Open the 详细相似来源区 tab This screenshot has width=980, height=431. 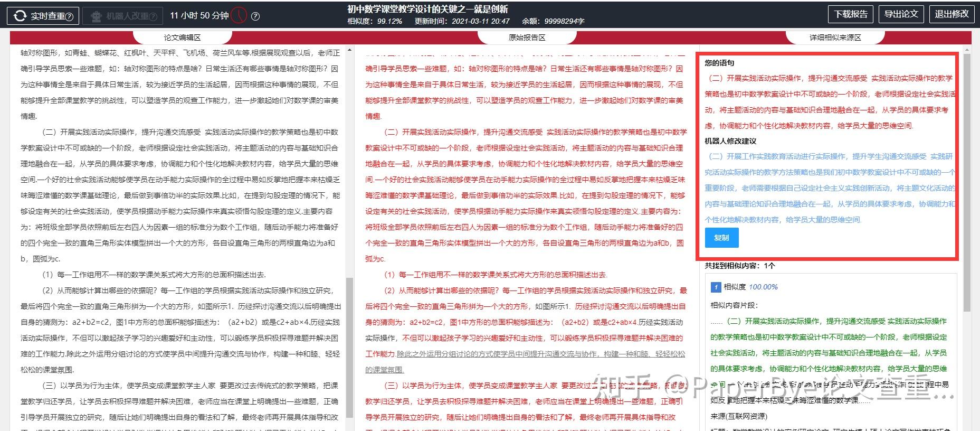(835, 38)
